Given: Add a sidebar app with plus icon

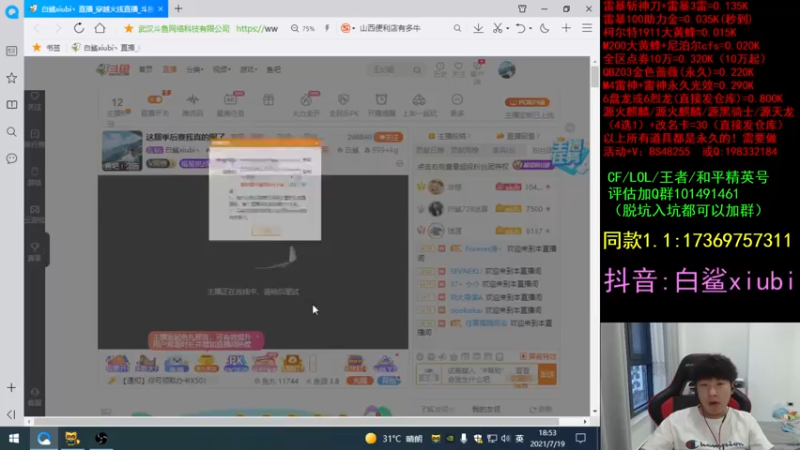Looking at the screenshot, I should [11, 388].
